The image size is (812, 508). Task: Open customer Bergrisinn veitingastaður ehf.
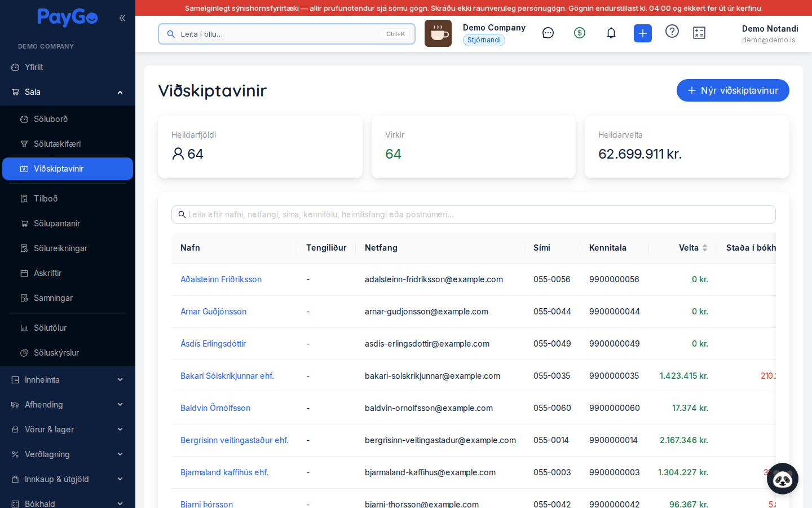tap(235, 440)
